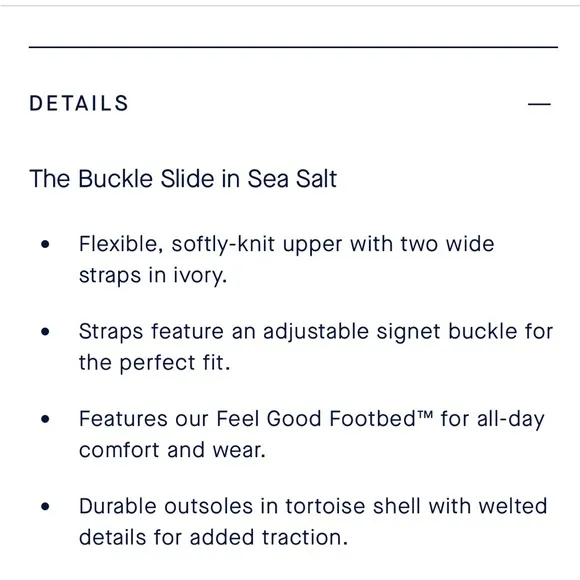Click the bullet dot before Straps feature

tap(45, 331)
